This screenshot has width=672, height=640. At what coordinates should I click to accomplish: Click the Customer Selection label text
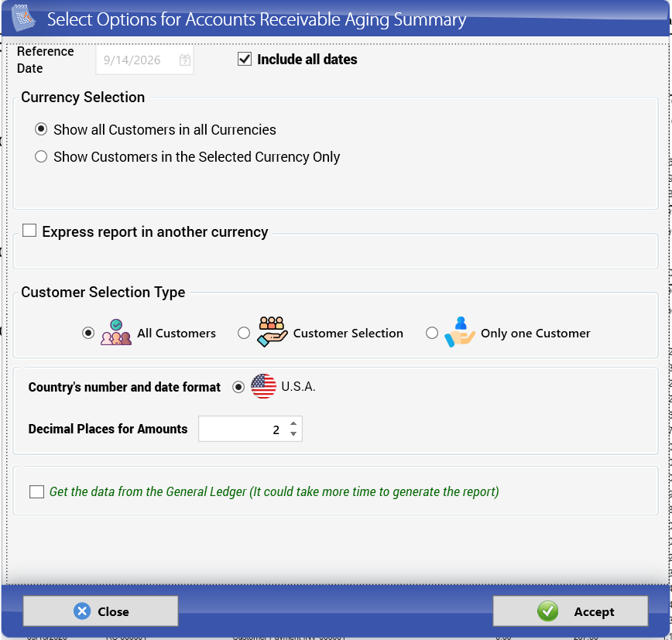point(348,334)
